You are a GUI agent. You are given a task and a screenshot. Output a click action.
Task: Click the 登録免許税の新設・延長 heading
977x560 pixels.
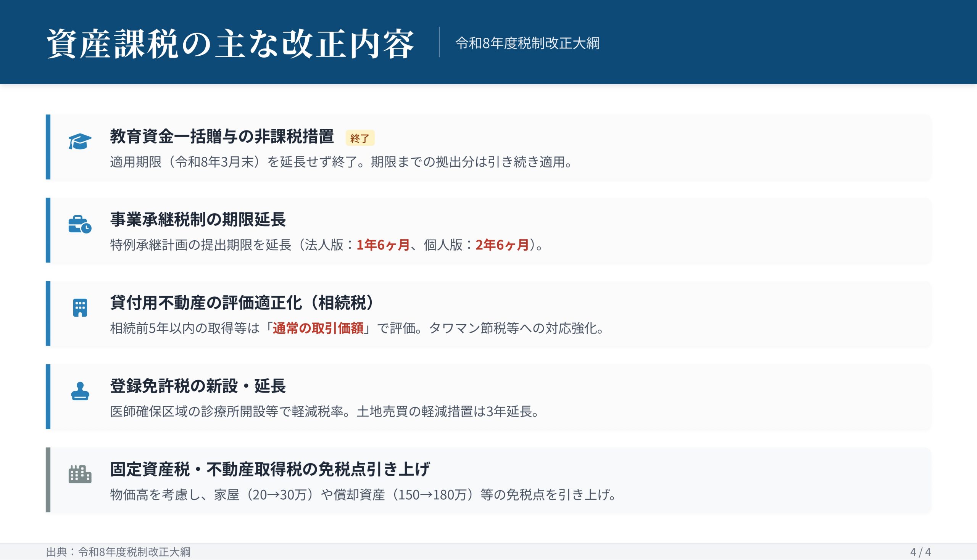coord(198,386)
